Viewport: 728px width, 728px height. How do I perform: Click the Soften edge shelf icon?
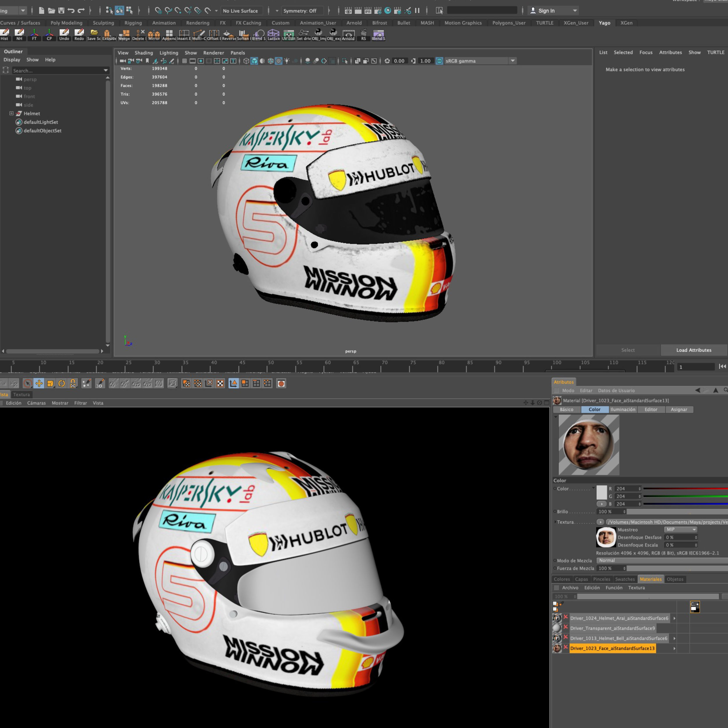tap(243, 35)
